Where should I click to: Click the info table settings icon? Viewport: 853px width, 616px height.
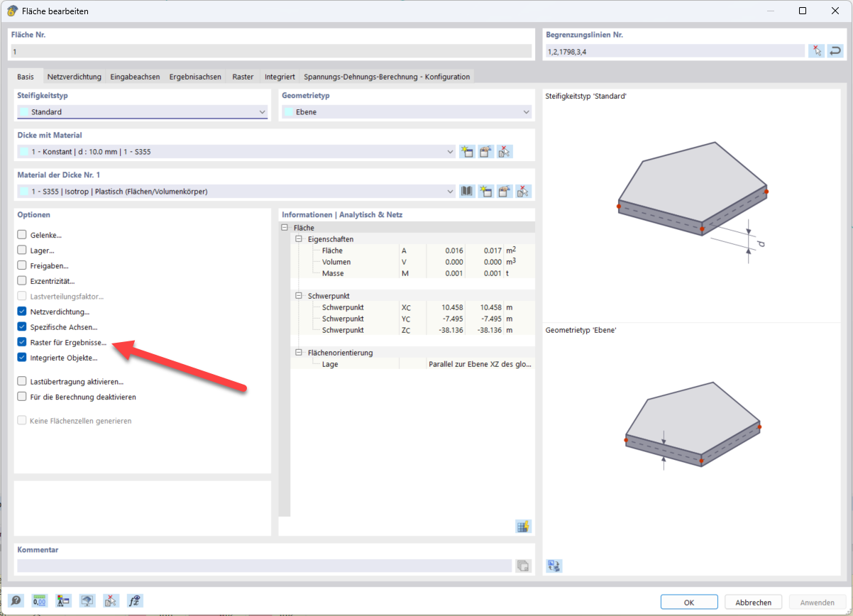[523, 527]
